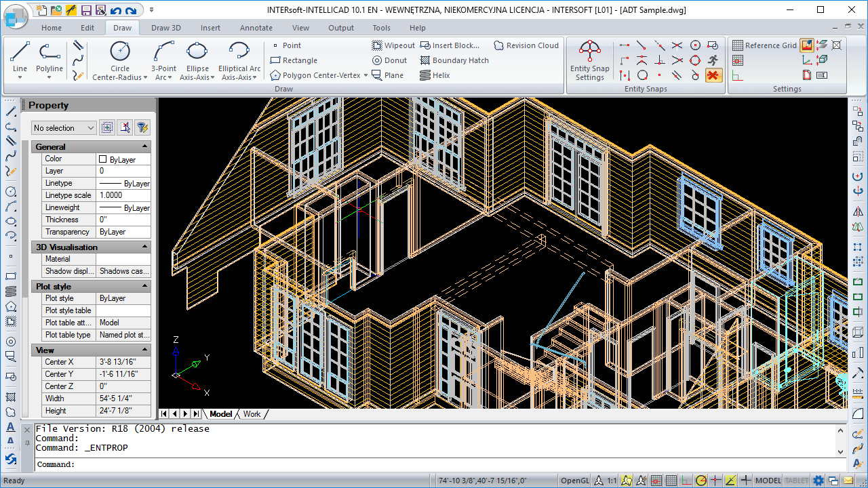The width and height of the screenshot is (868, 488).
Task: Click the Work layout tab
Action: tap(252, 414)
